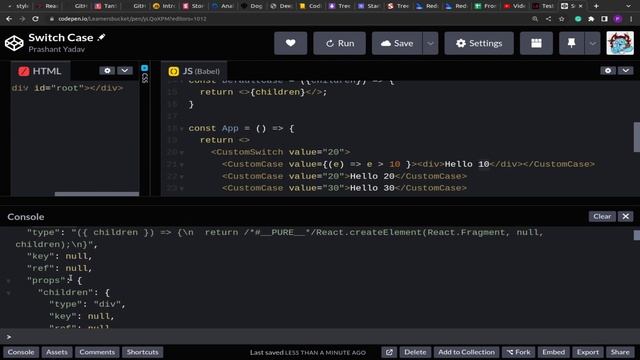Viewport: 640px width, 360px height.
Task: Love this pen with the heart button
Action: 290,43
